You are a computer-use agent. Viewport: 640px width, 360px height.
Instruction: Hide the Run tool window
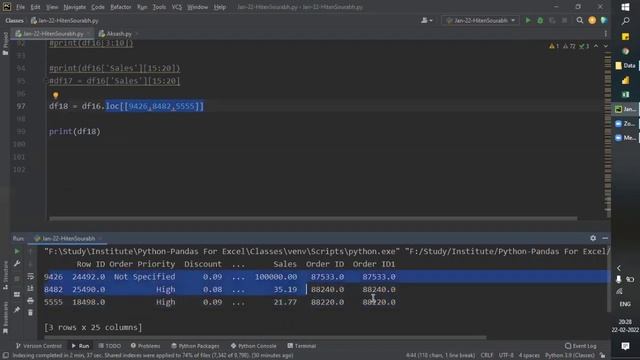click(x=605, y=238)
